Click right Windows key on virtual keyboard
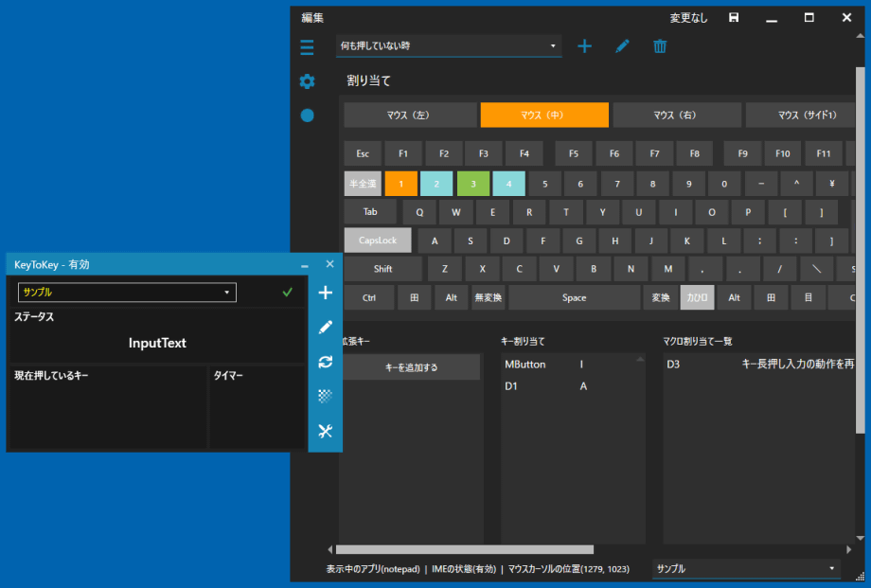Viewport: 871px width, 588px height. click(771, 298)
